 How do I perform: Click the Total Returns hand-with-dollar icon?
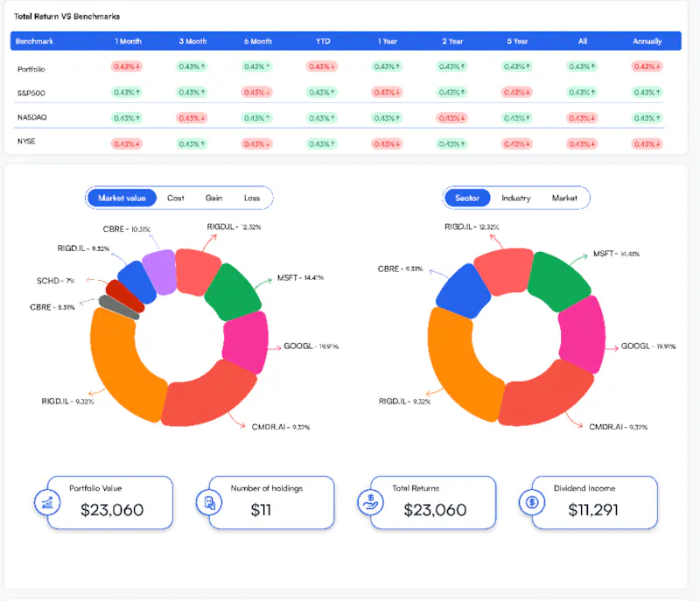pyautogui.click(x=370, y=502)
